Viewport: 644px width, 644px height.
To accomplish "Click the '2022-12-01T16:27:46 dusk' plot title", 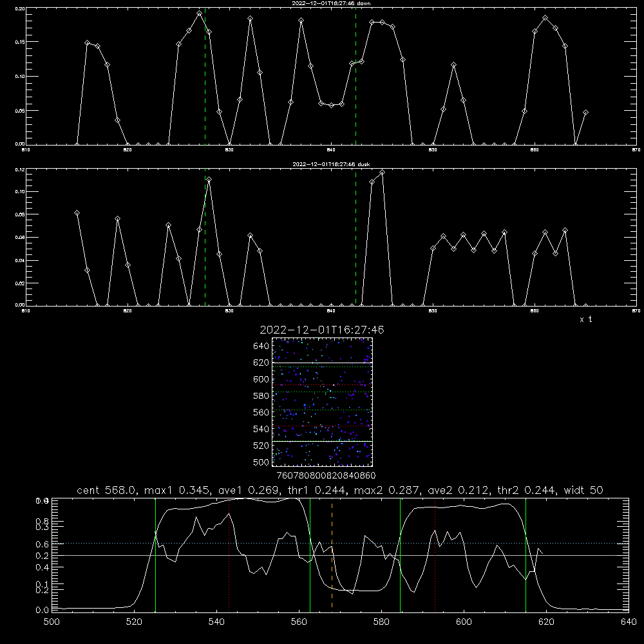I will pyautogui.click(x=331, y=164).
